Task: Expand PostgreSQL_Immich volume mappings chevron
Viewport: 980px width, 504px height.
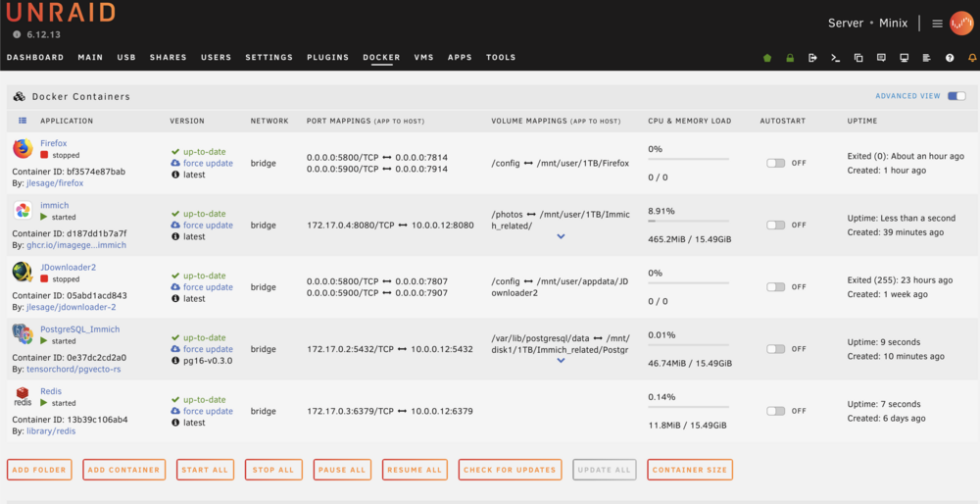Action: pyautogui.click(x=561, y=360)
